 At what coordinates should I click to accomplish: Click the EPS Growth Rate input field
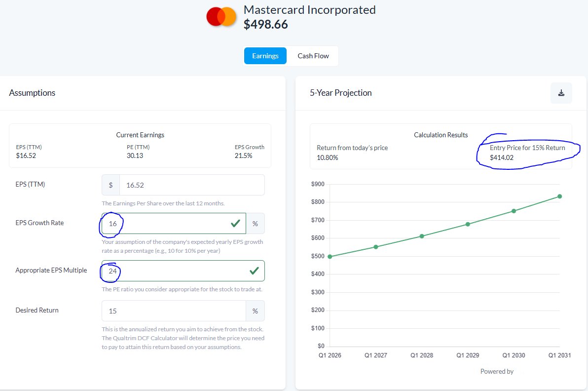174,224
